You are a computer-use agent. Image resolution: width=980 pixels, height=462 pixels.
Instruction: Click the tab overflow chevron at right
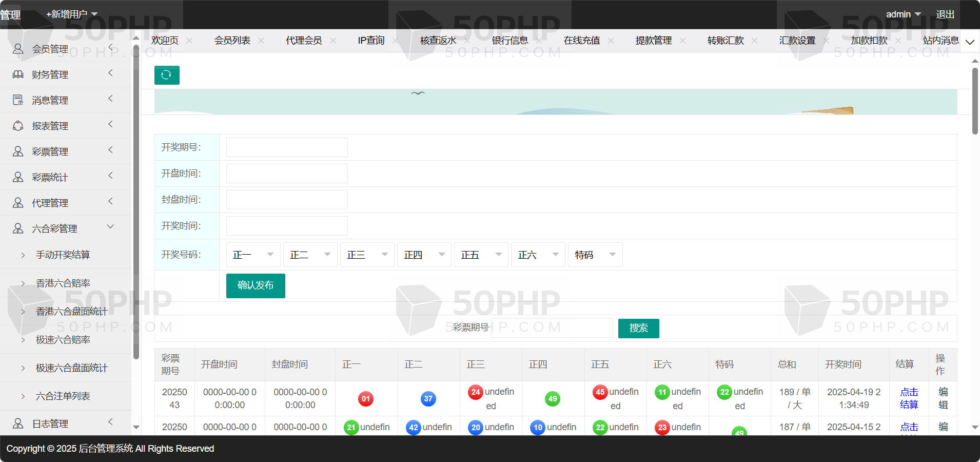(969, 42)
